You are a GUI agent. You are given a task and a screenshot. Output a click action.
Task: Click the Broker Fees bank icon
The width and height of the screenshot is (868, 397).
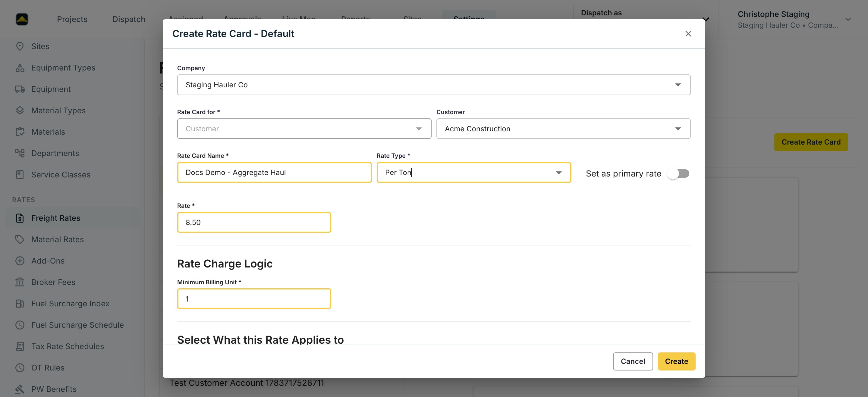point(20,282)
